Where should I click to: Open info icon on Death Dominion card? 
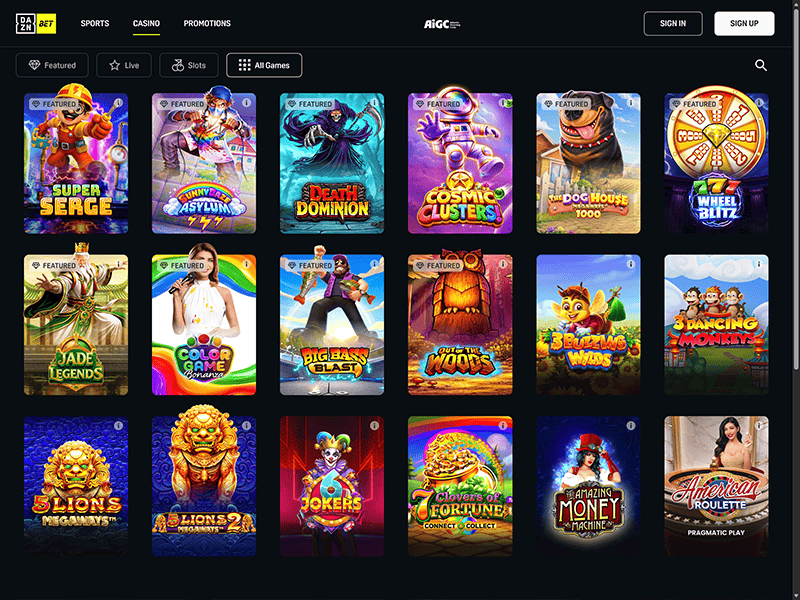(x=374, y=103)
